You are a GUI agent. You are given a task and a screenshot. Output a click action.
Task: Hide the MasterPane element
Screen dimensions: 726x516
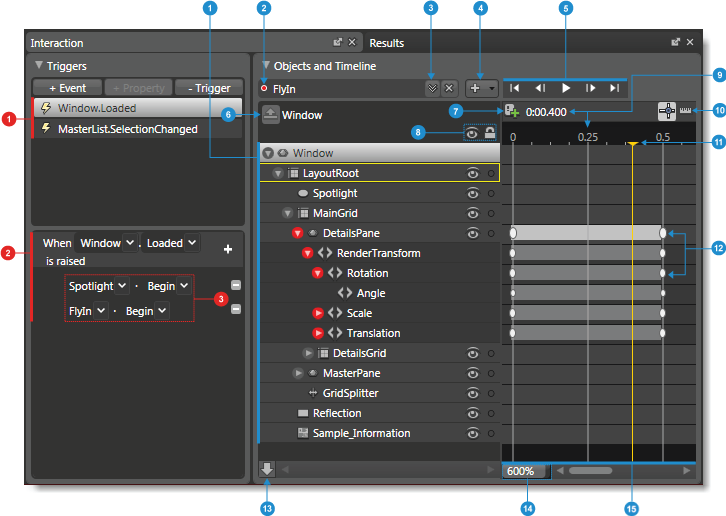tap(472, 373)
